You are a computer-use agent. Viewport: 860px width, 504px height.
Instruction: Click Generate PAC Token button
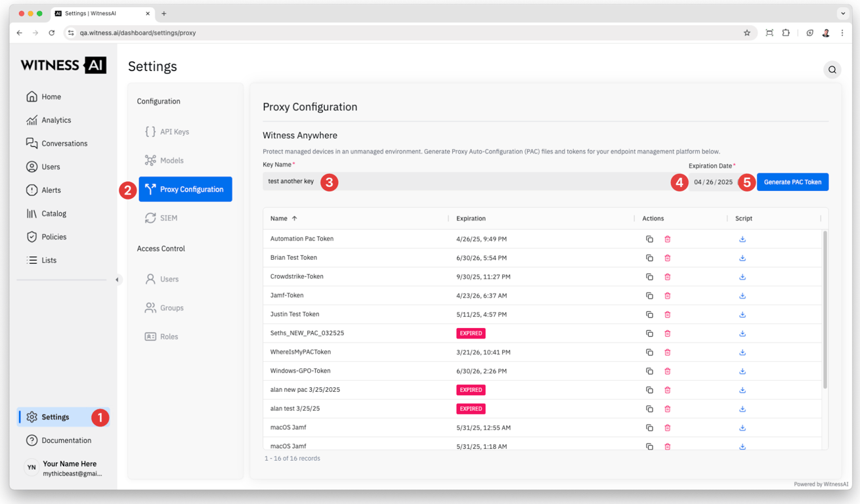coord(792,182)
